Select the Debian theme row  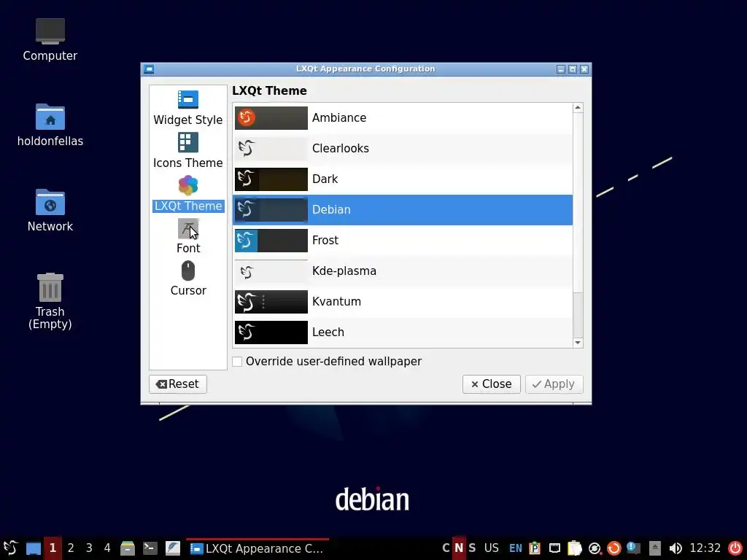[x=403, y=209]
